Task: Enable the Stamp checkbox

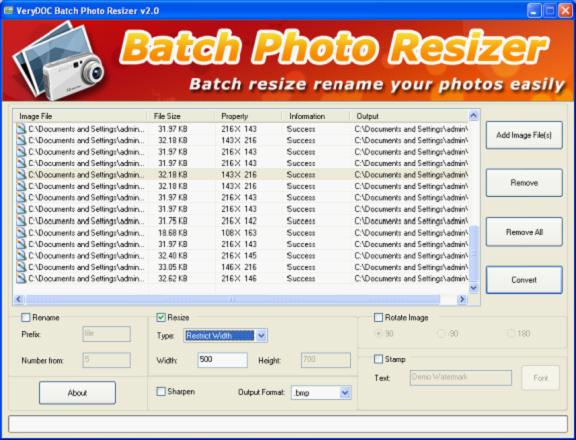Action: click(378, 359)
